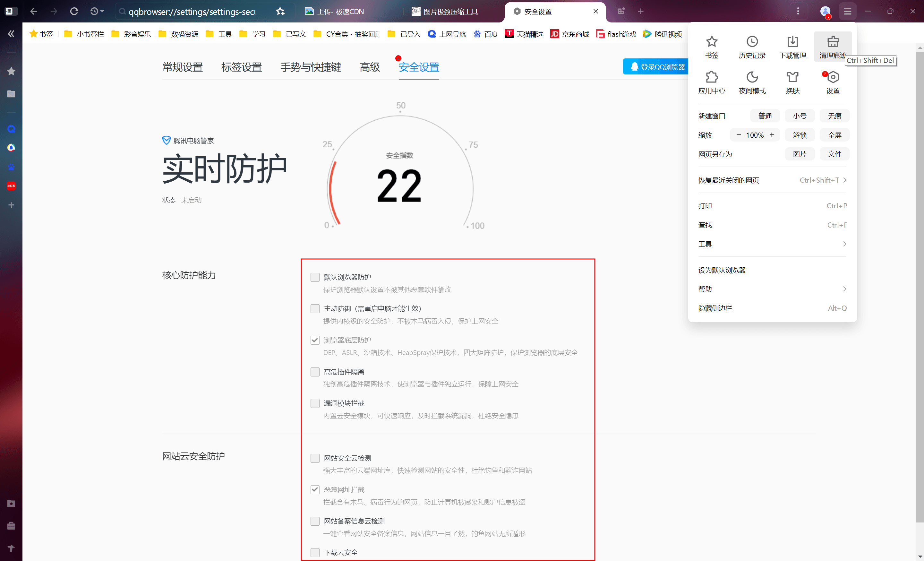924x561 pixels.
Task: Decrease zoom with minus button
Action: 738,135
